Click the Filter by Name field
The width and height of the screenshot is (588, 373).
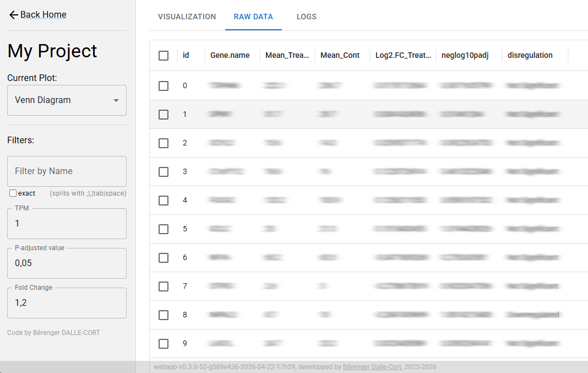pyautogui.click(x=67, y=171)
